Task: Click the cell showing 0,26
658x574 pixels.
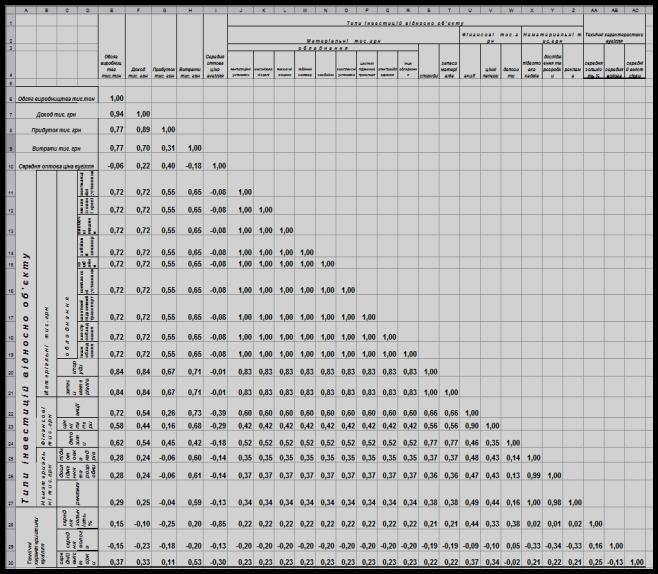Action: click(164, 407)
